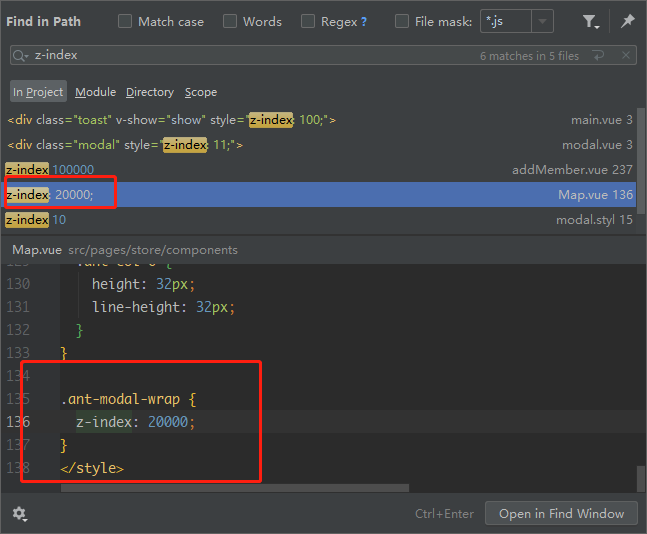Select the modal.vue 3 result row

tap(320, 145)
